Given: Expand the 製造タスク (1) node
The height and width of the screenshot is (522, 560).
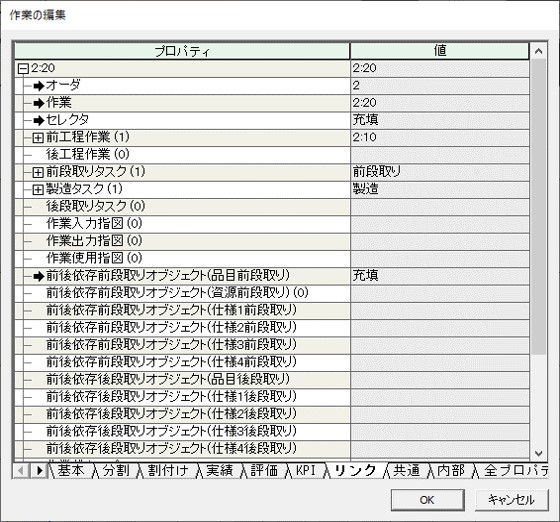Looking at the screenshot, I should (38, 190).
